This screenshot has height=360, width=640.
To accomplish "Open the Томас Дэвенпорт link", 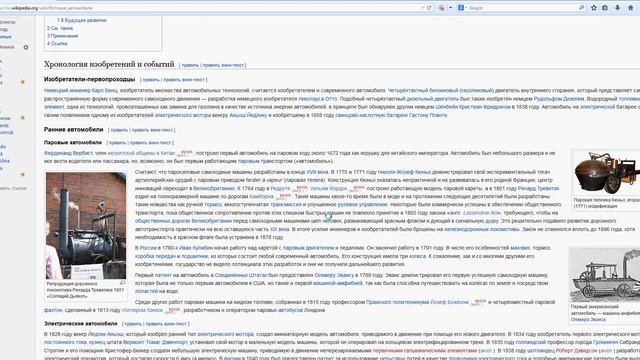I will (x=167, y=342).
